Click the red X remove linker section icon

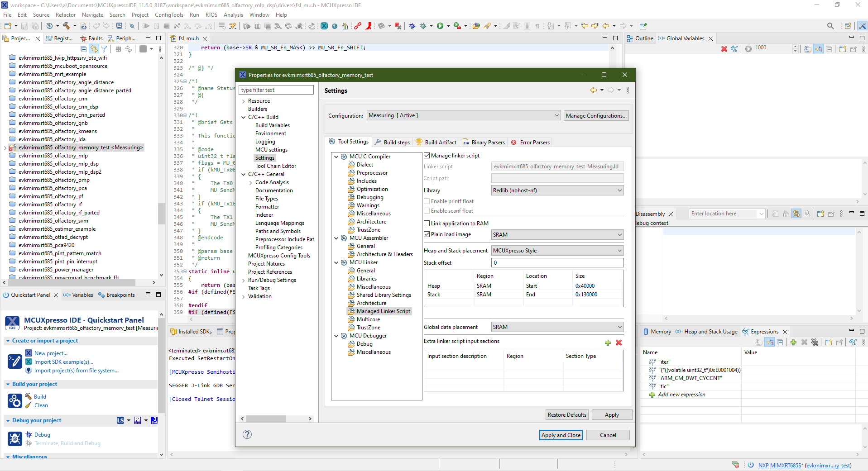tap(619, 343)
